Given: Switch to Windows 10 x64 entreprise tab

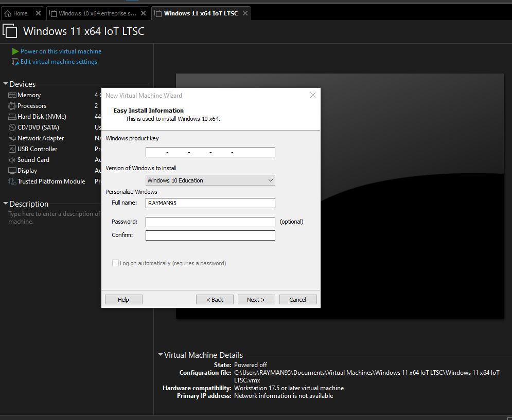Looking at the screenshot, I should [97, 13].
